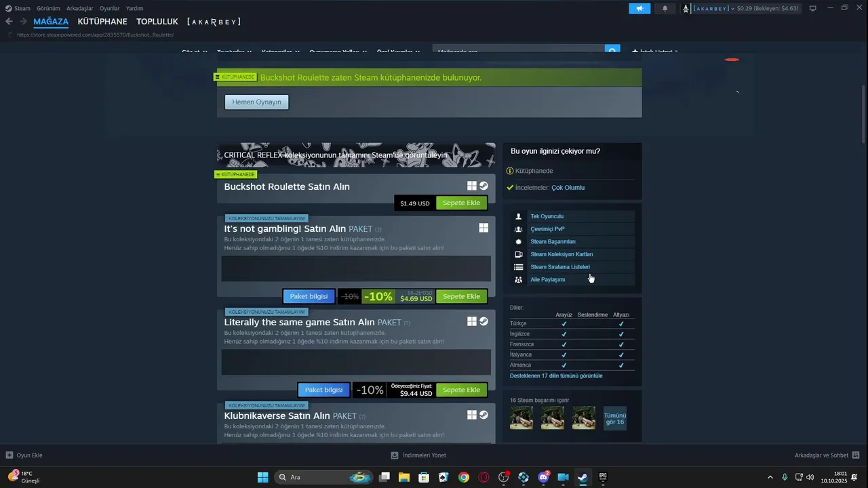Image resolution: width=868 pixels, height=488 pixels.
Task: Open Epic Games Launcher from the taskbar
Action: pos(602,477)
